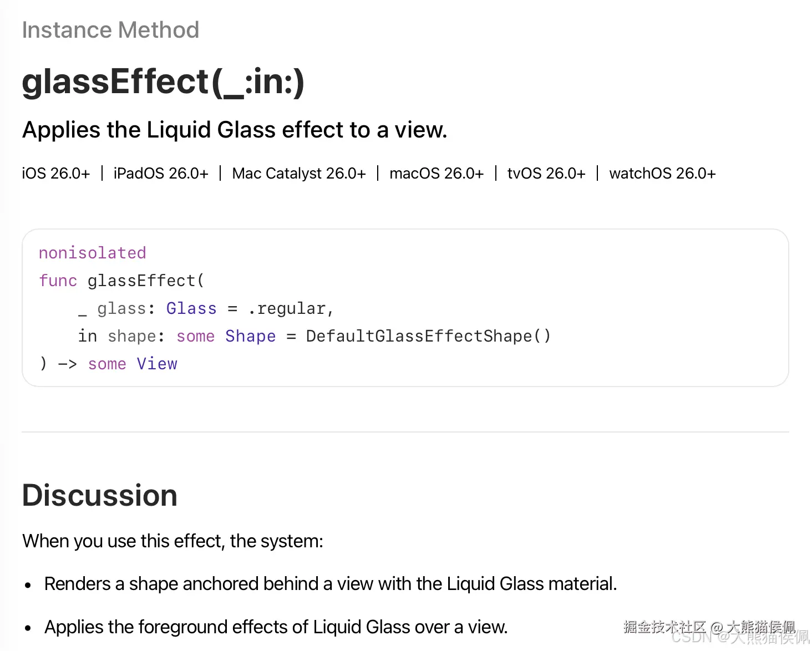812x651 pixels.
Task: Click the iOS 26.0+ availability label
Action: click(x=56, y=173)
